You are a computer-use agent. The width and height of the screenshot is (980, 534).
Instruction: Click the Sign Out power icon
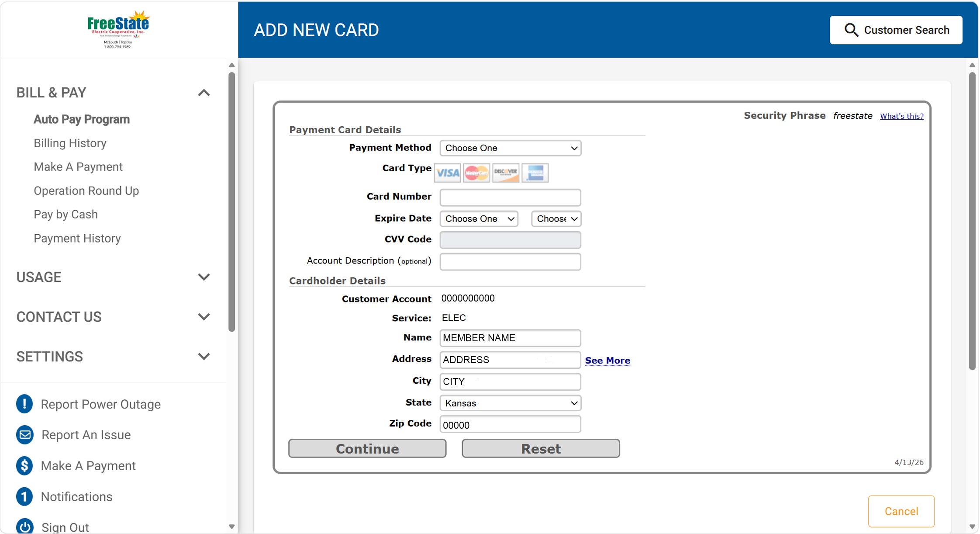coord(24,527)
